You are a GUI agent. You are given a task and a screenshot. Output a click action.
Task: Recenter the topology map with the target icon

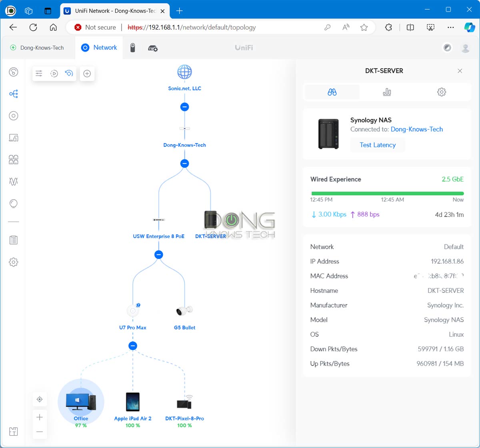[40, 399]
